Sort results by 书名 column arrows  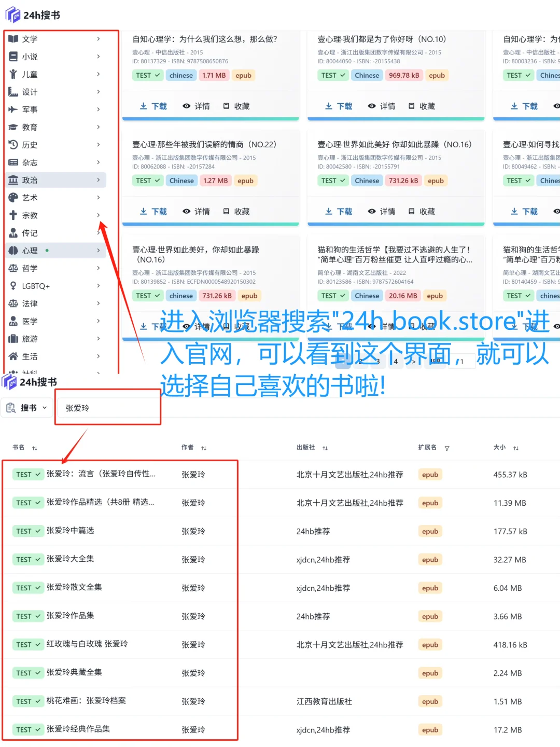(35, 448)
